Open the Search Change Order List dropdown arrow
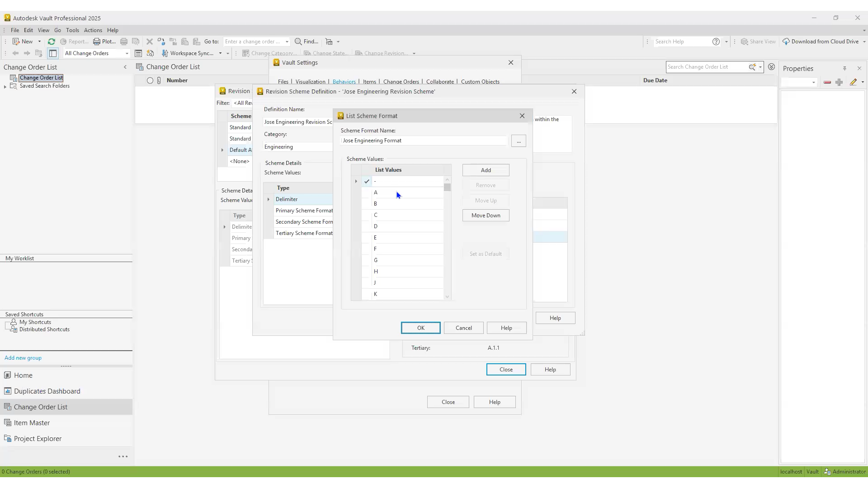The height and width of the screenshot is (488, 868). pos(760,67)
